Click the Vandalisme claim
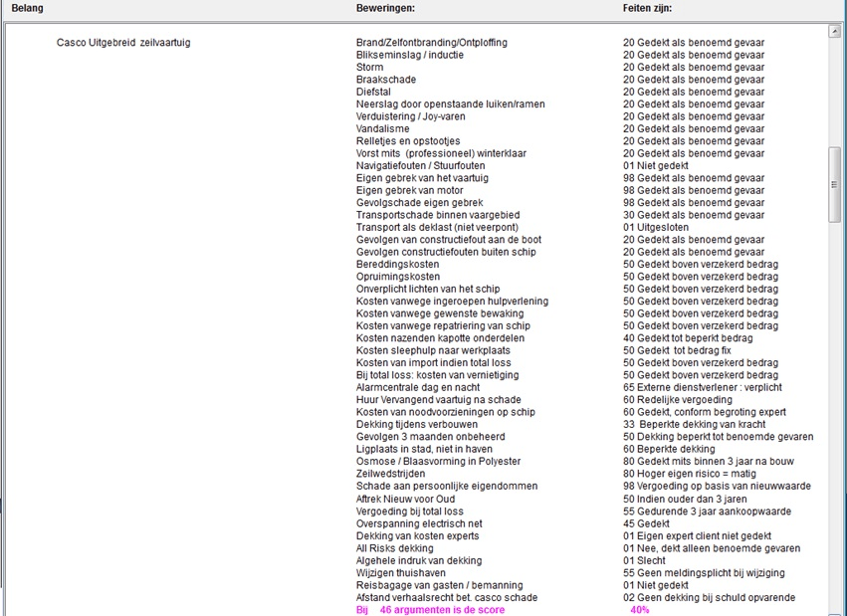 tap(382, 129)
